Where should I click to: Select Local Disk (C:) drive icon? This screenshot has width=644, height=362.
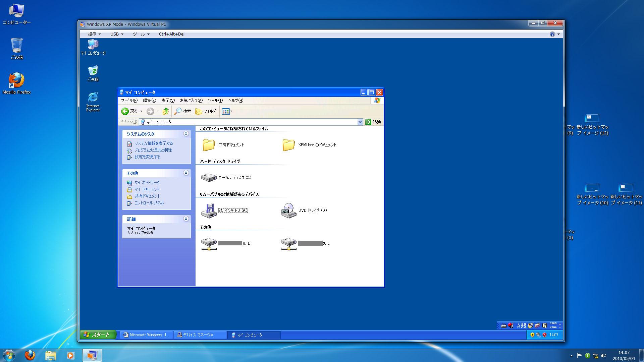coord(209,178)
